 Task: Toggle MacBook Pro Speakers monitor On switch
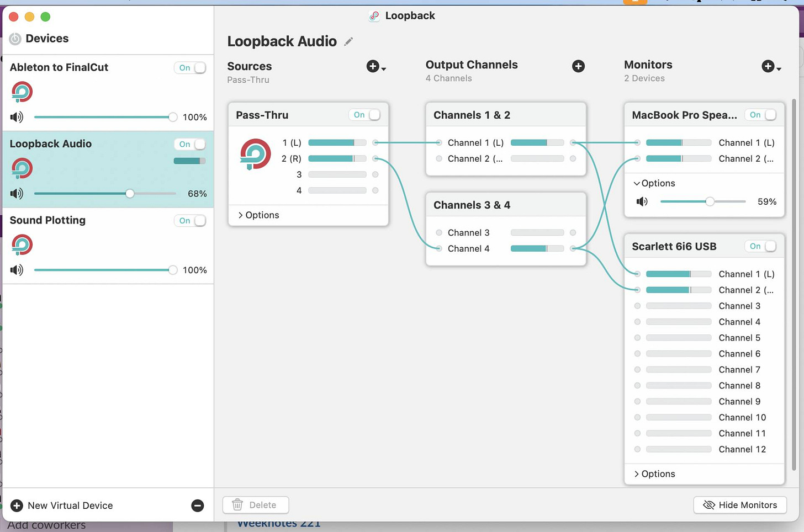click(x=761, y=115)
